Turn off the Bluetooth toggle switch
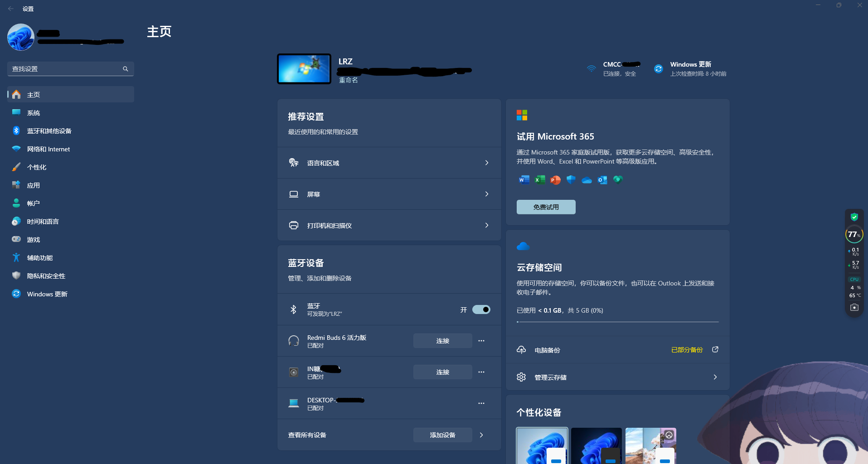This screenshot has height=464, width=868. (x=481, y=309)
